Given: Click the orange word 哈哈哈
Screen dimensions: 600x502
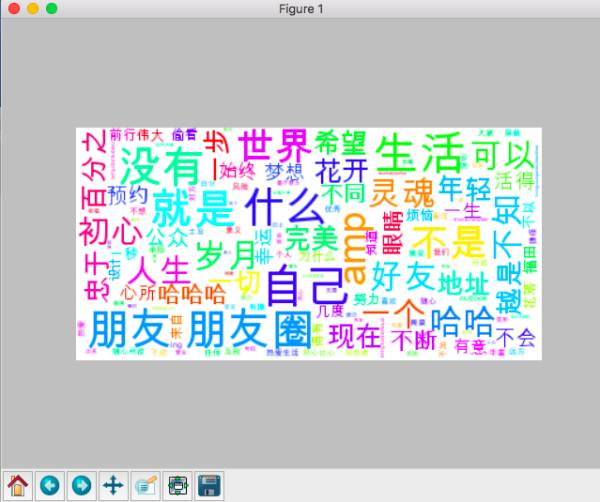Looking at the screenshot, I should [192, 294].
